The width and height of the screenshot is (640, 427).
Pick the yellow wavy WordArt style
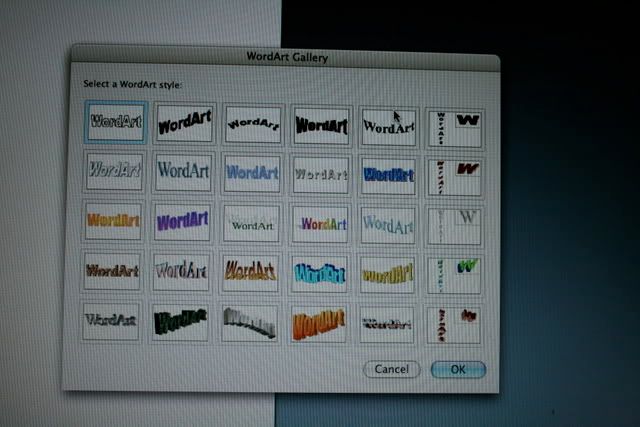click(387, 275)
